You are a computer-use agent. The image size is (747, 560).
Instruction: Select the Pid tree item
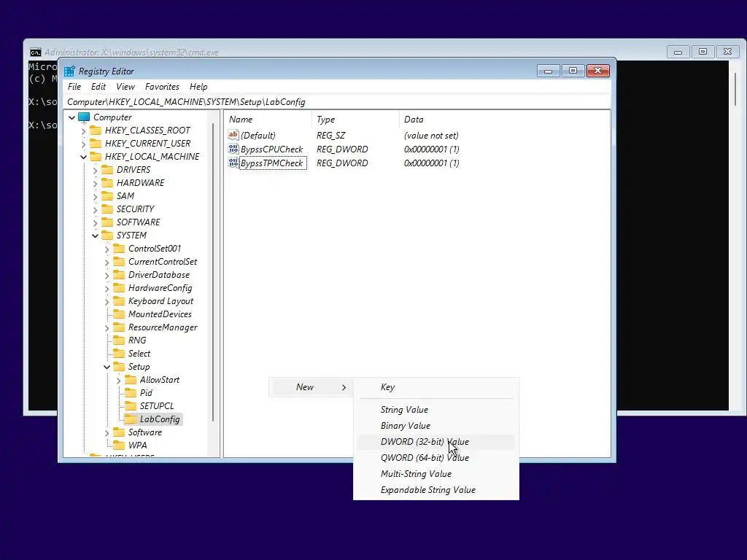click(x=146, y=393)
